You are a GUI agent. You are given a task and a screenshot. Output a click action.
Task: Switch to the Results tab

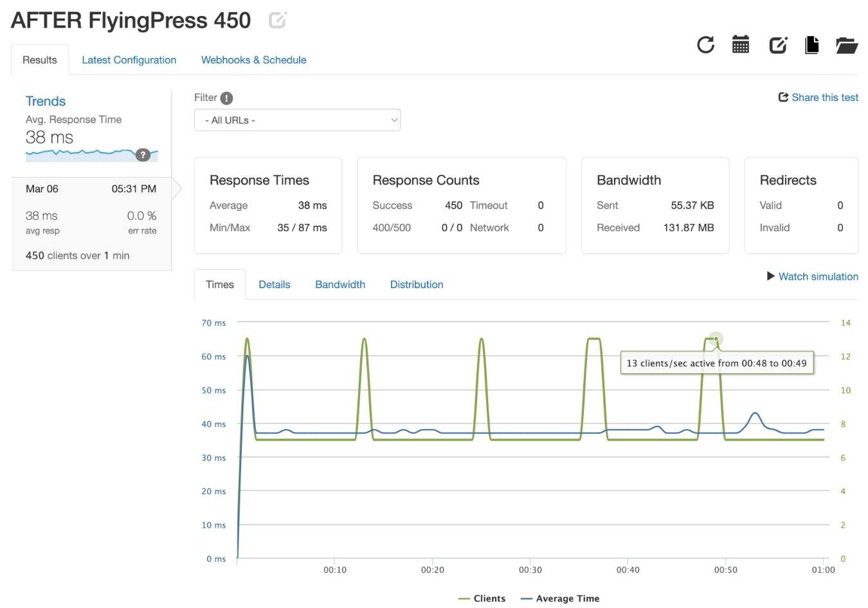[x=40, y=60]
